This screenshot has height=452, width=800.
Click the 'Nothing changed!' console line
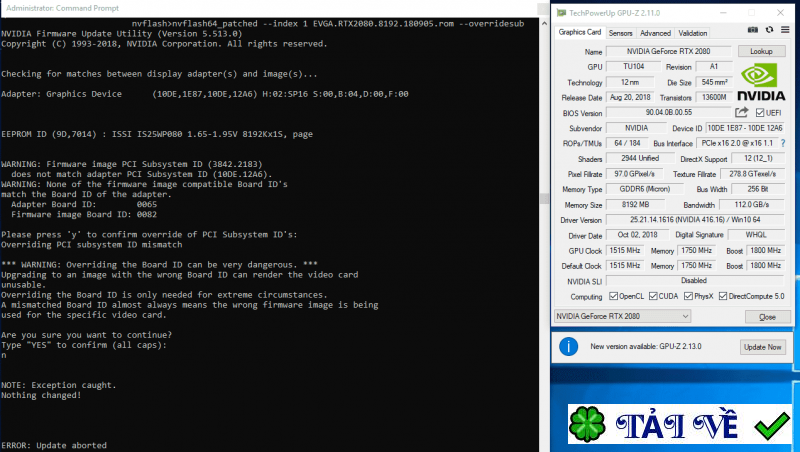41,395
